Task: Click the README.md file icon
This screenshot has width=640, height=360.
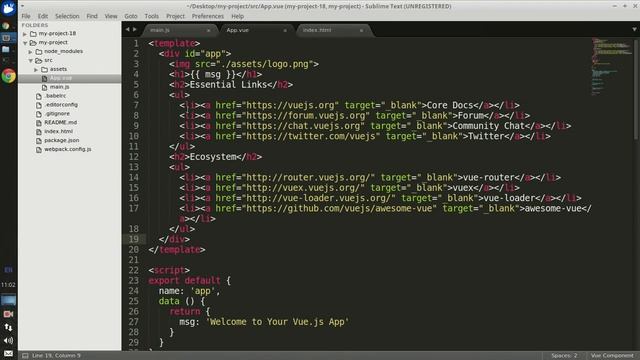Action: pyautogui.click(x=39, y=123)
